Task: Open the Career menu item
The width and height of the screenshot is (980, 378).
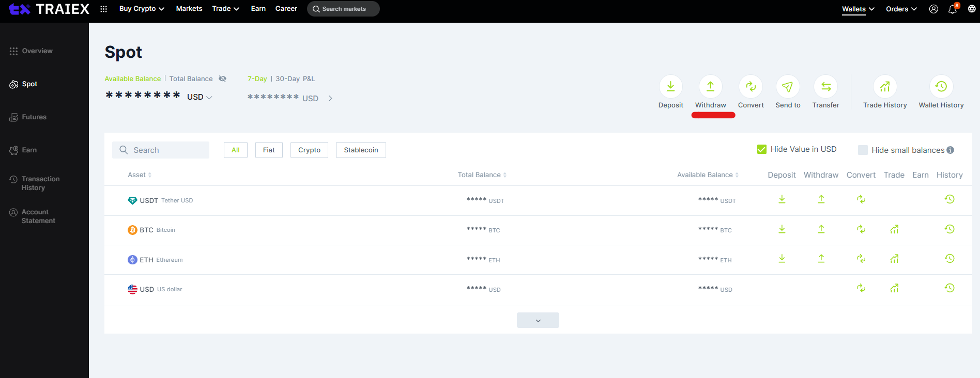Action: tap(286, 9)
